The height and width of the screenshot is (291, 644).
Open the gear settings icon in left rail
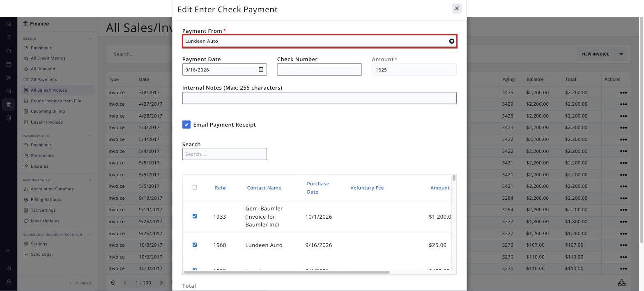pyautogui.click(x=9, y=268)
